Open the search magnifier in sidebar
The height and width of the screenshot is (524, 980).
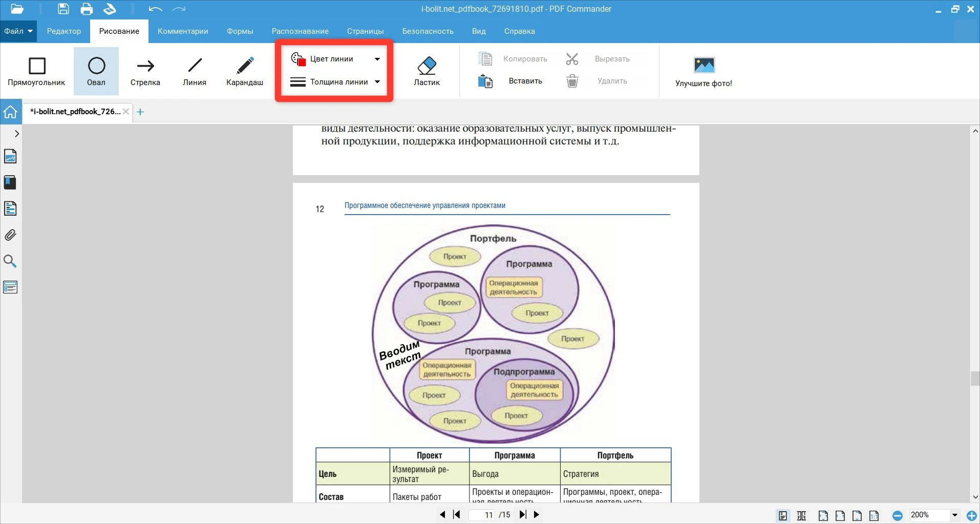pos(10,261)
